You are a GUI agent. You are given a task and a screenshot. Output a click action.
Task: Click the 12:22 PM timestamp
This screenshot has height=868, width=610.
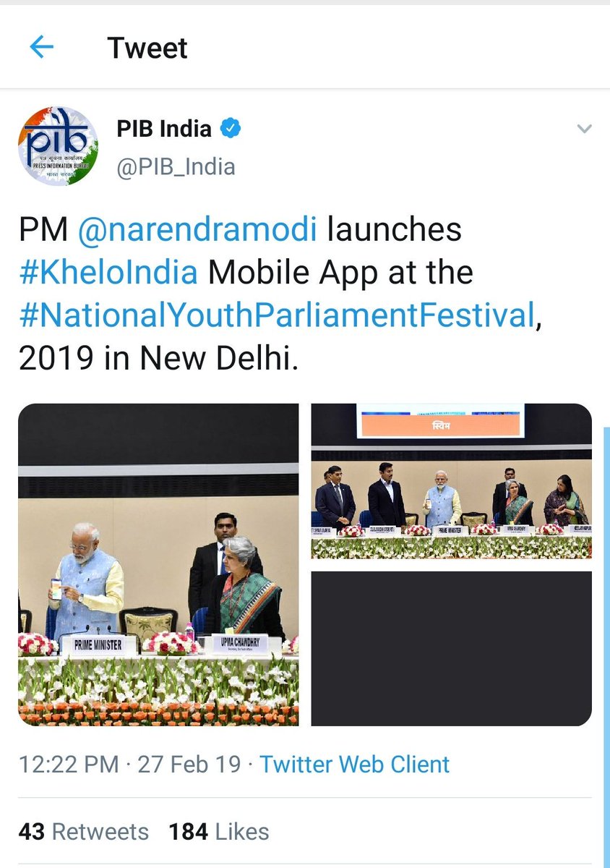[x=69, y=765]
